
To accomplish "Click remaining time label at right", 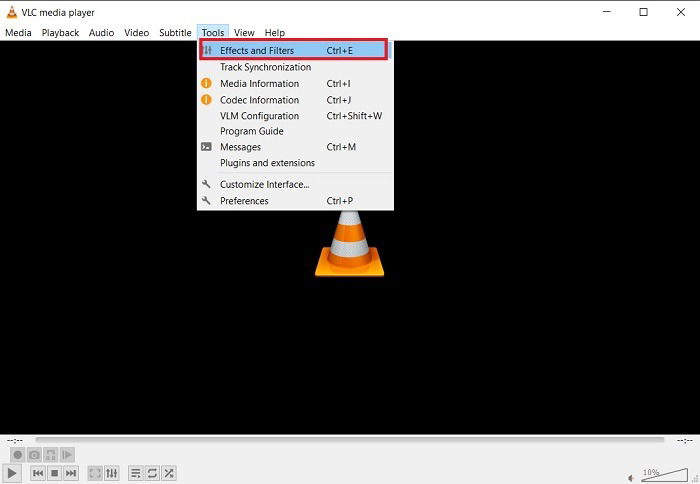I will pyautogui.click(x=685, y=441).
